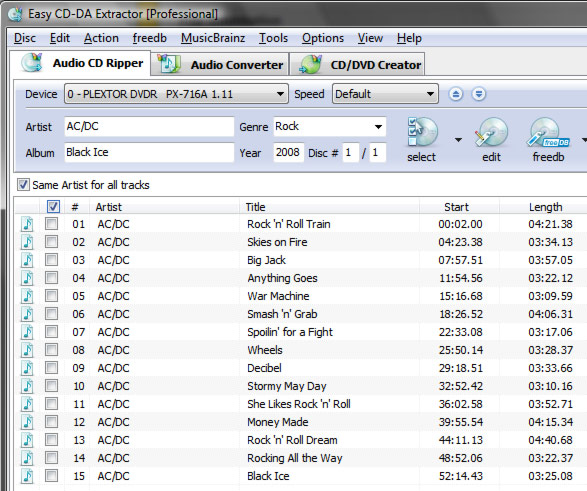Click music note icon for Spoilin' for a Fight
587x491 pixels.
pyautogui.click(x=27, y=332)
